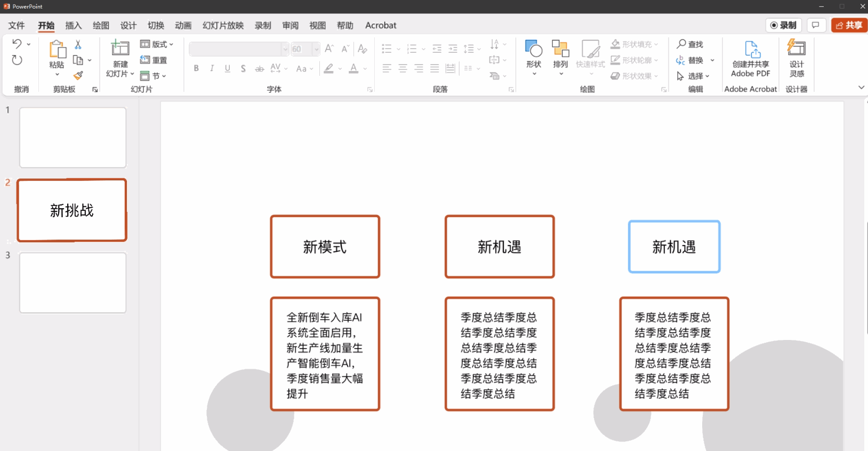Viewport: 868px width, 451px height.
Task: Align text right
Action: click(x=419, y=68)
